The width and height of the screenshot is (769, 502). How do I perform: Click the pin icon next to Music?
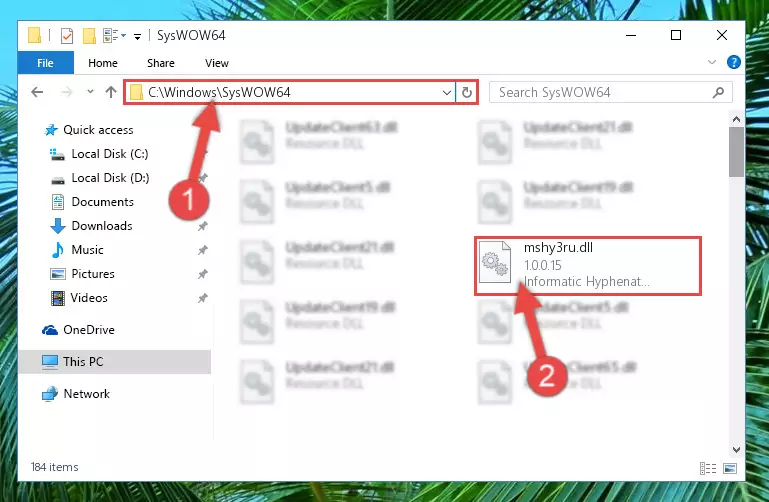point(203,250)
